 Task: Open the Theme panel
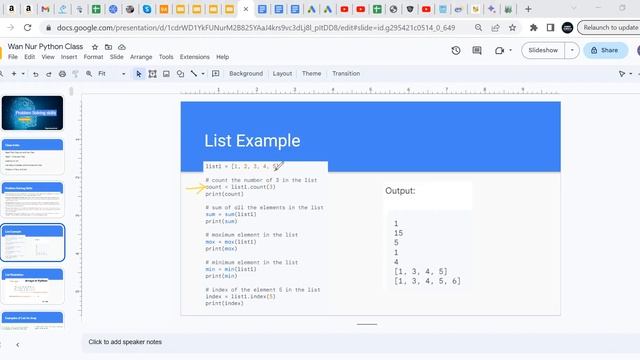[x=311, y=73]
